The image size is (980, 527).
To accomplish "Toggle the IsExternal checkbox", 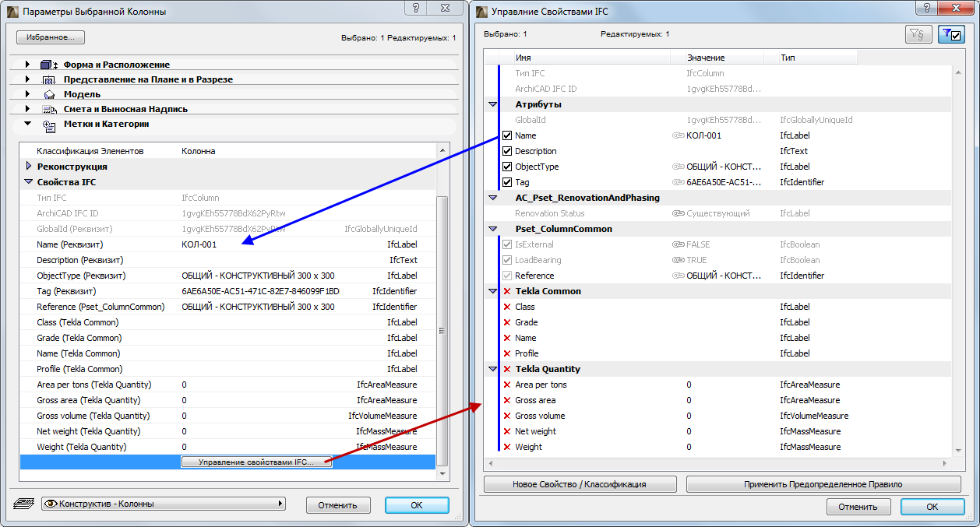I will coord(507,244).
